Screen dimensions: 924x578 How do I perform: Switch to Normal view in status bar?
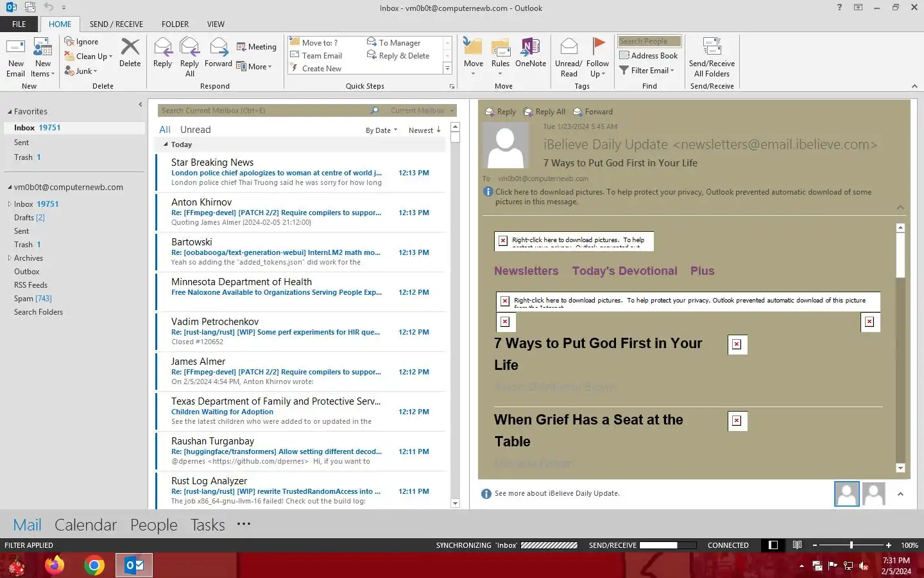coord(773,545)
